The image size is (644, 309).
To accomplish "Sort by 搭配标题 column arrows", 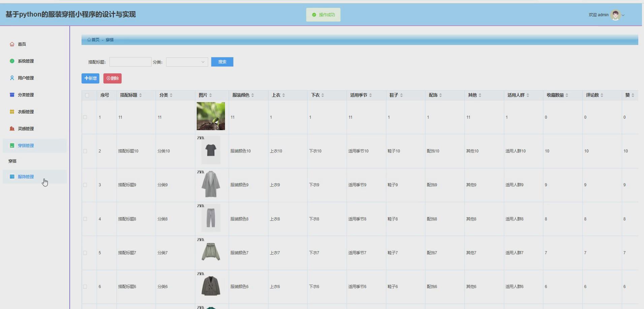I will pyautogui.click(x=140, y=95).
